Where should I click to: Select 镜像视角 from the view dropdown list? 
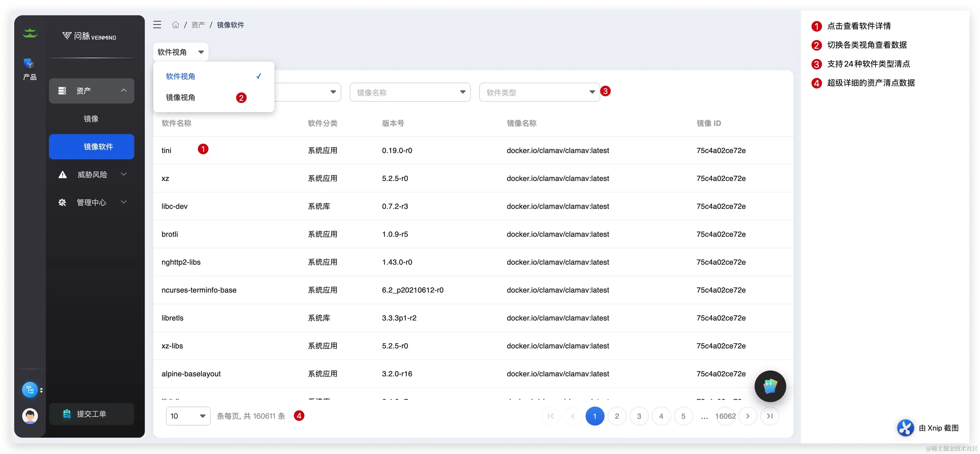pyautogui.click(x=181, y=98)
